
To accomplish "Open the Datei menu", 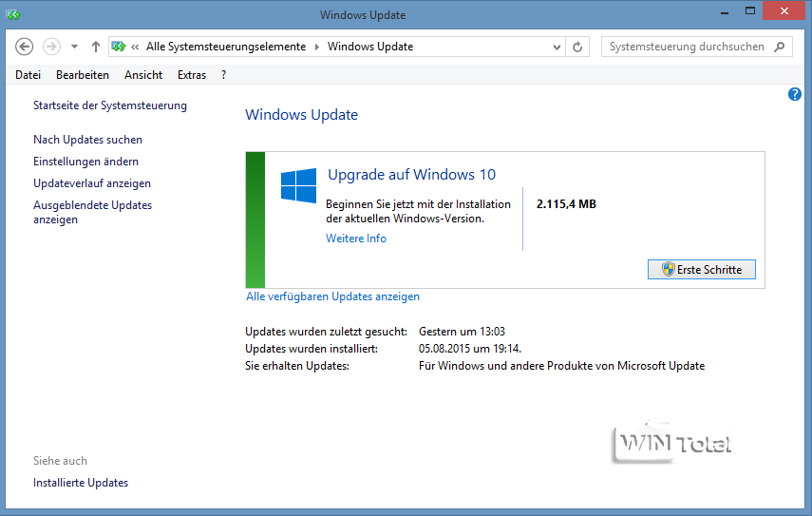I will 28,75.
